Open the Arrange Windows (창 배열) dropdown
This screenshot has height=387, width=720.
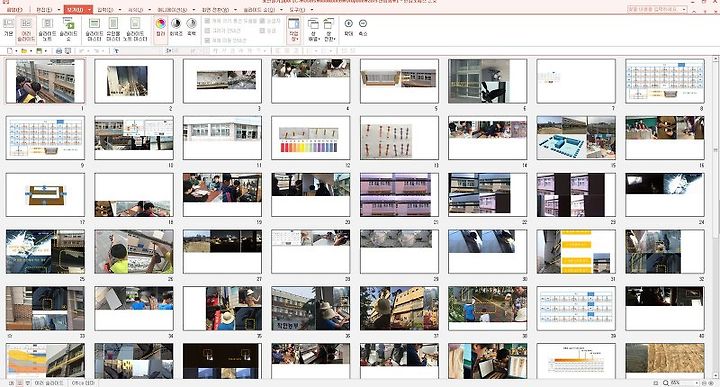(314, 30)
